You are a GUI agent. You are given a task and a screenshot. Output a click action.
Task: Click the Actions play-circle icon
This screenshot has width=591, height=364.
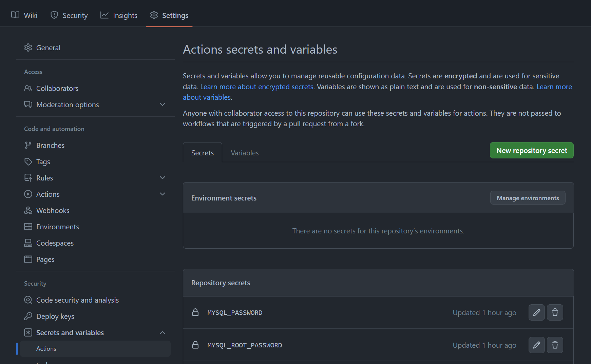(28, 194)
